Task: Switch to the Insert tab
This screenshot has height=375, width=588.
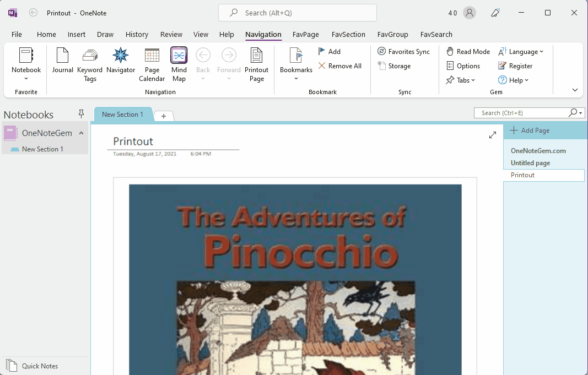Action: click(x=77, y=35)
